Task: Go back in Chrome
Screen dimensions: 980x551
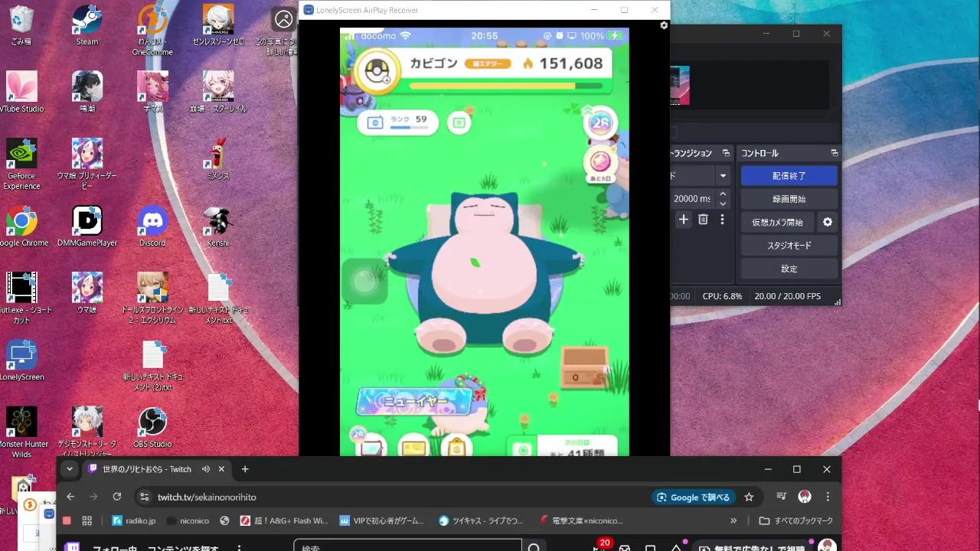Action: [x=70, y=497]
